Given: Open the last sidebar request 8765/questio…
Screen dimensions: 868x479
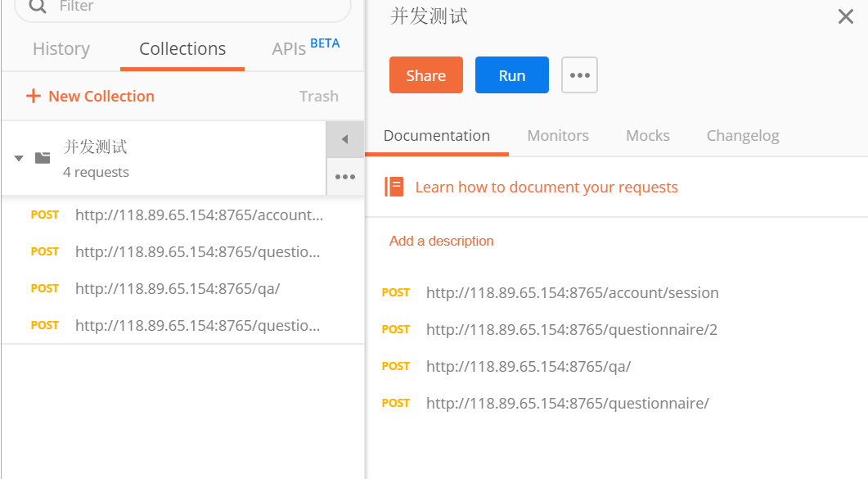Looking at the screenshot, I should pos(182,325).
